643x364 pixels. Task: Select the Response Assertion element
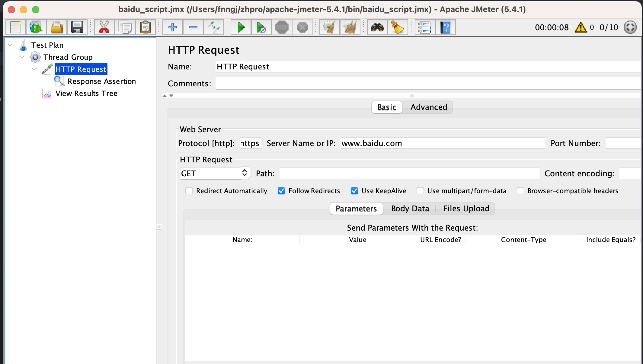coord(102,81)
